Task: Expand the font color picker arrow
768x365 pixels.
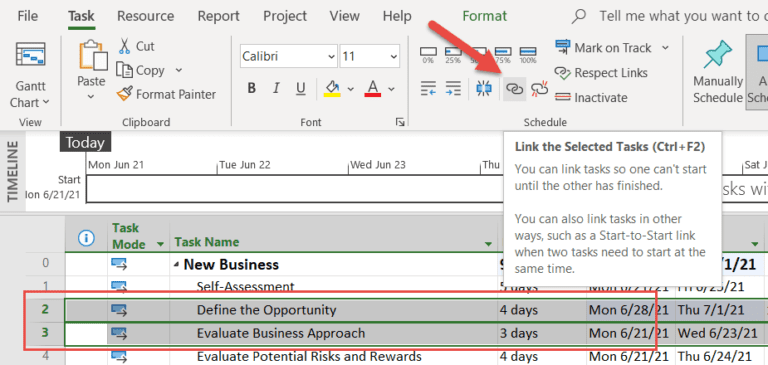Action: (391, 89)
